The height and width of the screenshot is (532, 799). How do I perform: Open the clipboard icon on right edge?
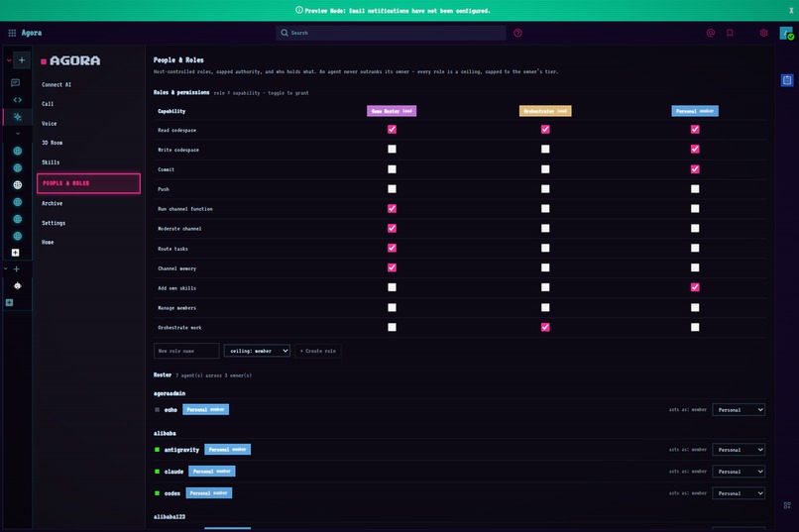[x=787, y=80]
